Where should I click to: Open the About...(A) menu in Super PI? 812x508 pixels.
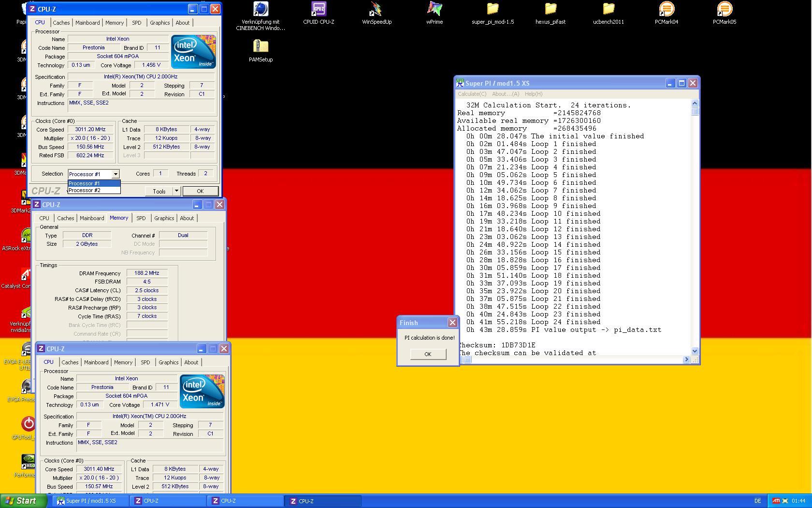coord(506,94)
